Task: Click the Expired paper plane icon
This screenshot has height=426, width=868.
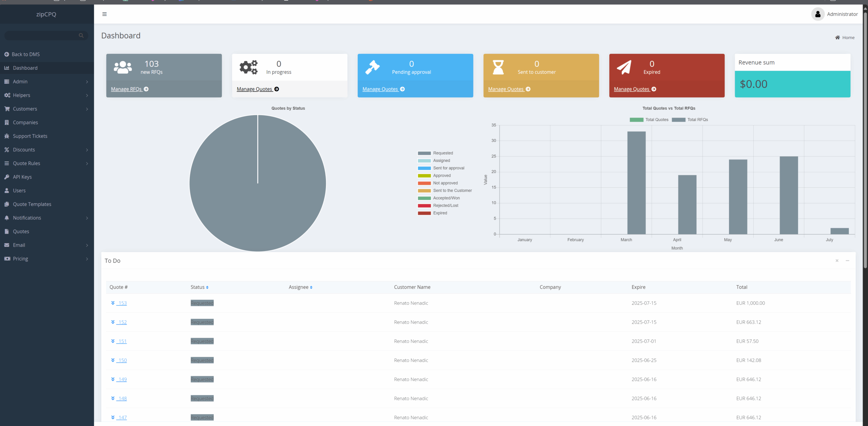Action: [x=624, y=67]
